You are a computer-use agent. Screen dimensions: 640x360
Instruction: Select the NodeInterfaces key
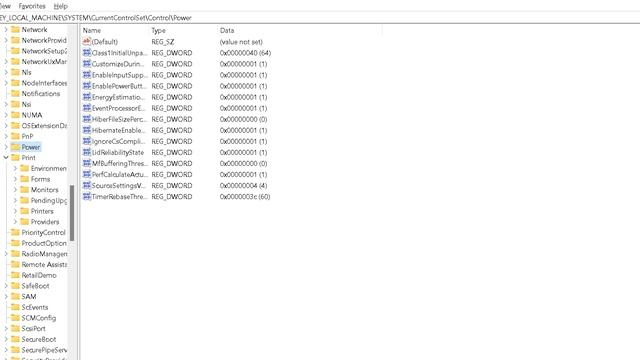tap(44, 83)
